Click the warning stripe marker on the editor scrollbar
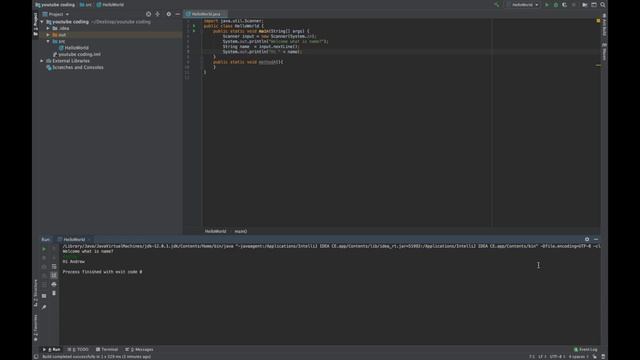Screen dimensions: 640x360 [598, 65]
